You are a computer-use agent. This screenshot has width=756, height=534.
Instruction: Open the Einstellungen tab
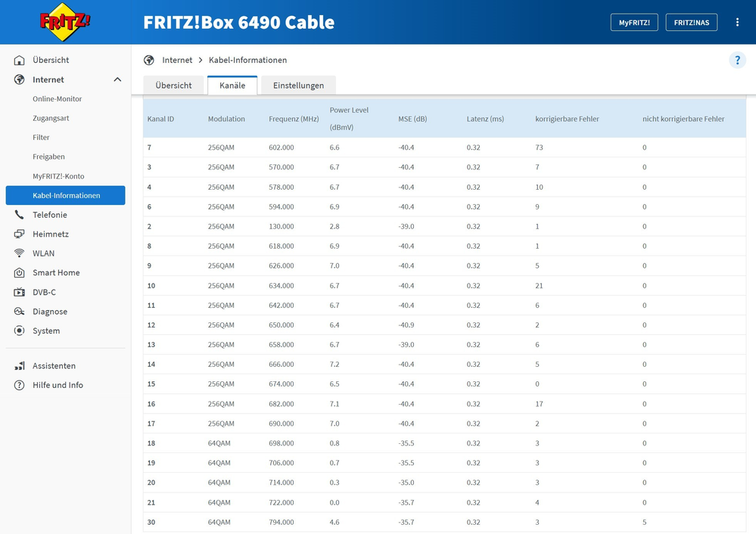tap(298, 85)
